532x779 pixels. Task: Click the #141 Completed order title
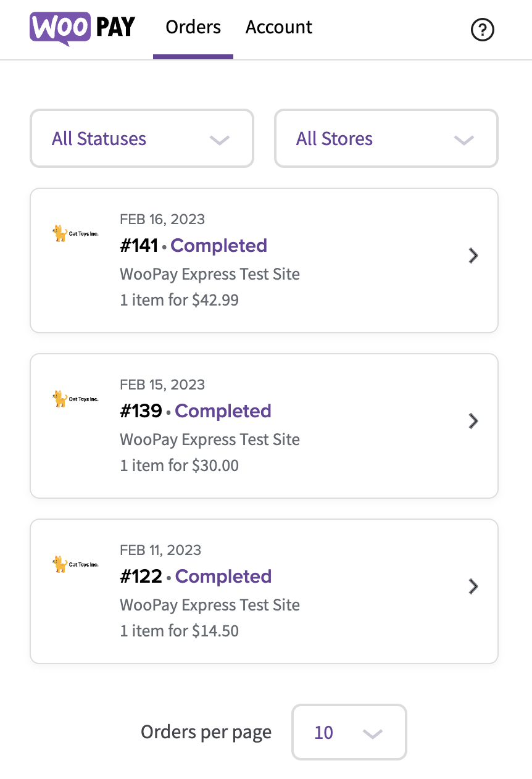pyautogui.click(x=193, y=246)
